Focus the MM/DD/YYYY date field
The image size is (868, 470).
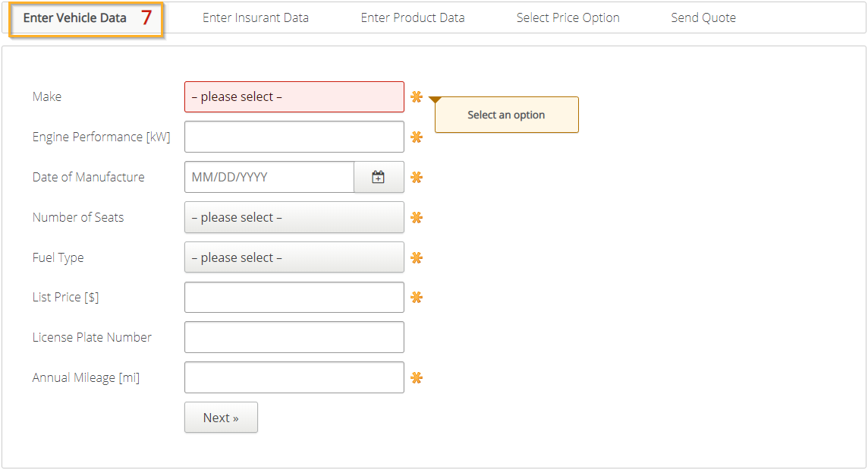269,177
